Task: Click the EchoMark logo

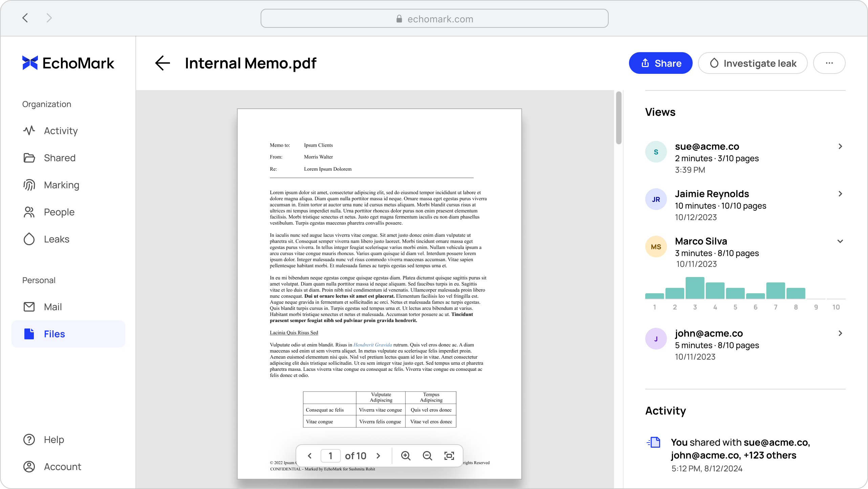Action: click(x=68, y=63)
